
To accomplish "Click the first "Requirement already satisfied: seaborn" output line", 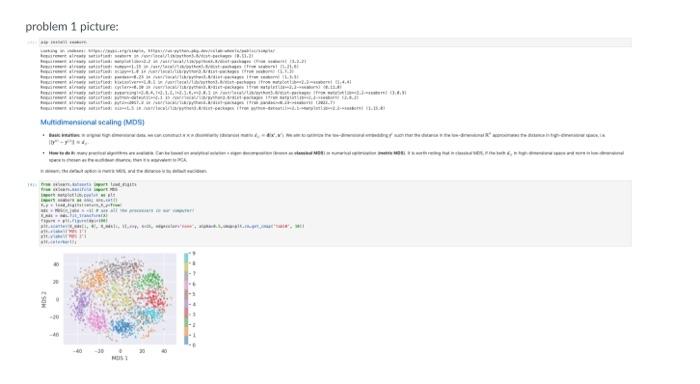I will pos(147,56).
